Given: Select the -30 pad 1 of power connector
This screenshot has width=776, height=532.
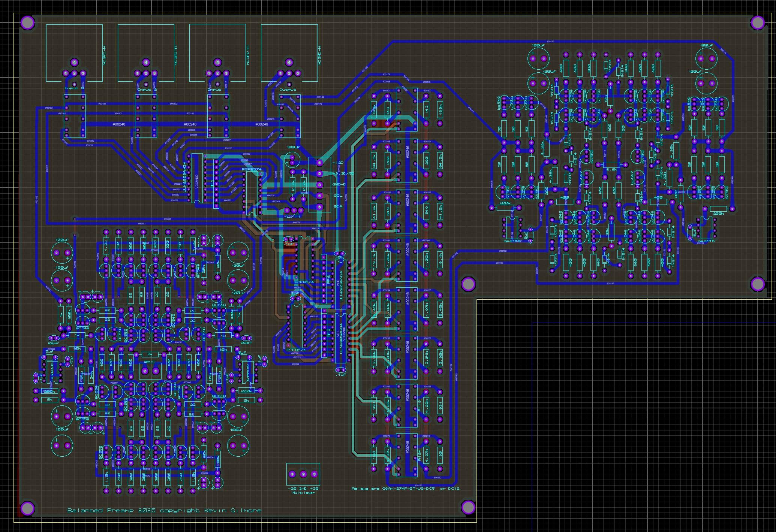Looking at the screenshot, I should tap(292, 474).
